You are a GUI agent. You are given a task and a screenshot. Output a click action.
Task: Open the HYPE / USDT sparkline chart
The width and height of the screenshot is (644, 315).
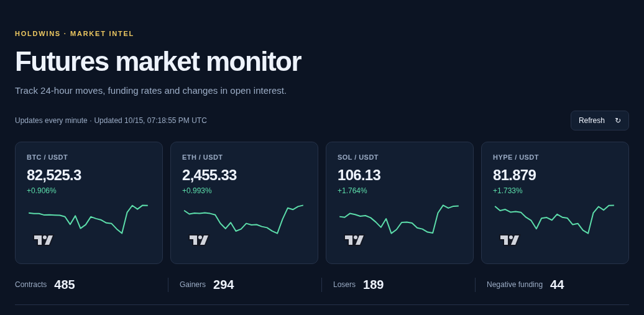pyautogui.click(x=554, y=219)
